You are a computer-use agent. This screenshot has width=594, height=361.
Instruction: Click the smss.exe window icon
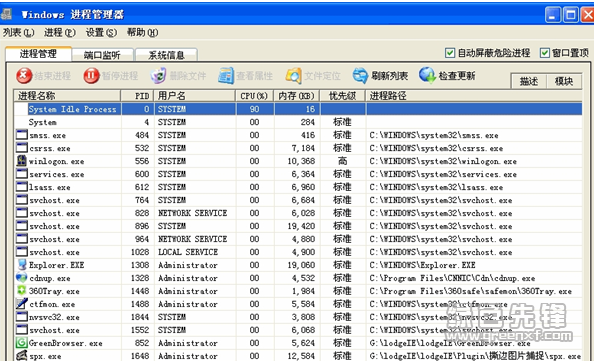click(22, 135)
